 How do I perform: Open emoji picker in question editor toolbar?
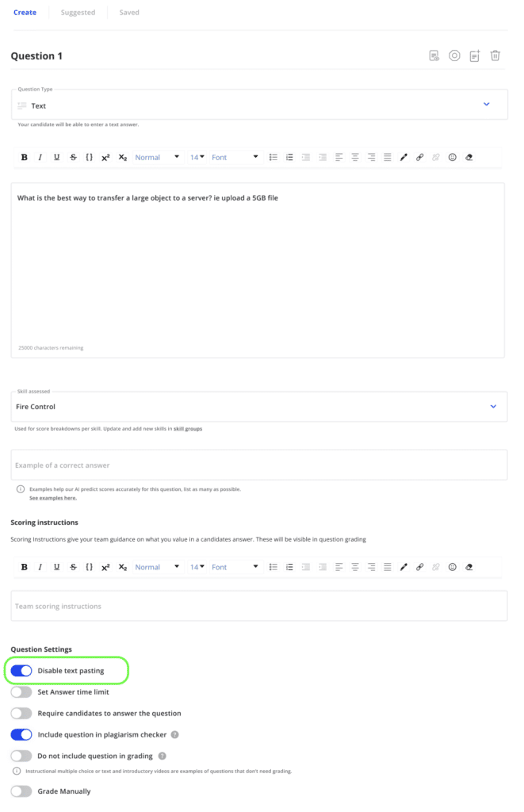[452, 157]
